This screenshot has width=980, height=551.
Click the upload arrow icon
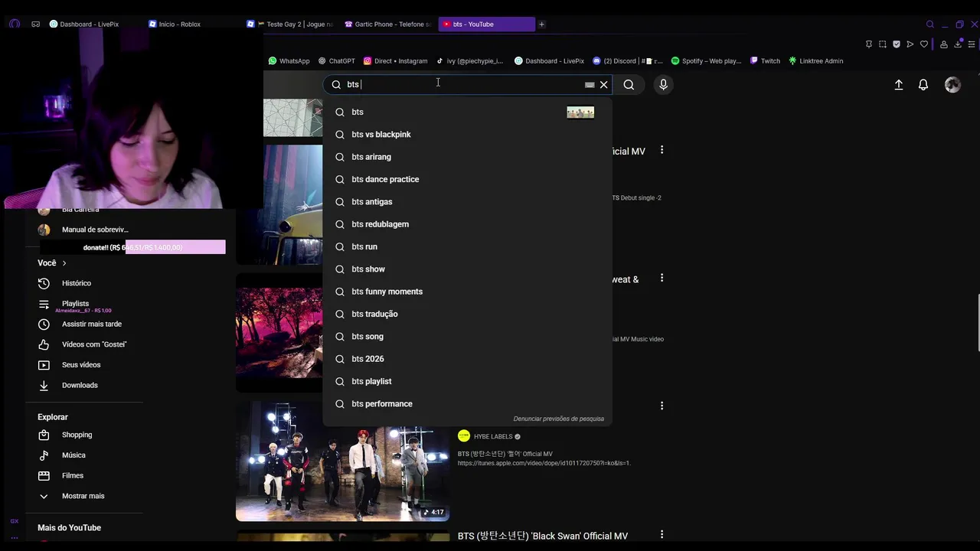tap(899, 85)
